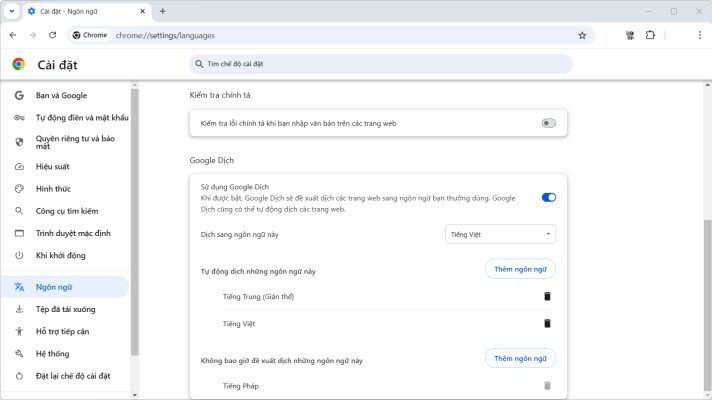Click the Chrome site info chip

pos(90,35)
